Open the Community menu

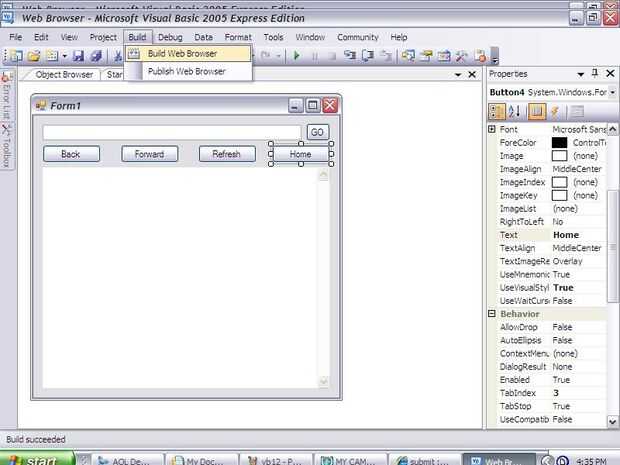point(358,37)
